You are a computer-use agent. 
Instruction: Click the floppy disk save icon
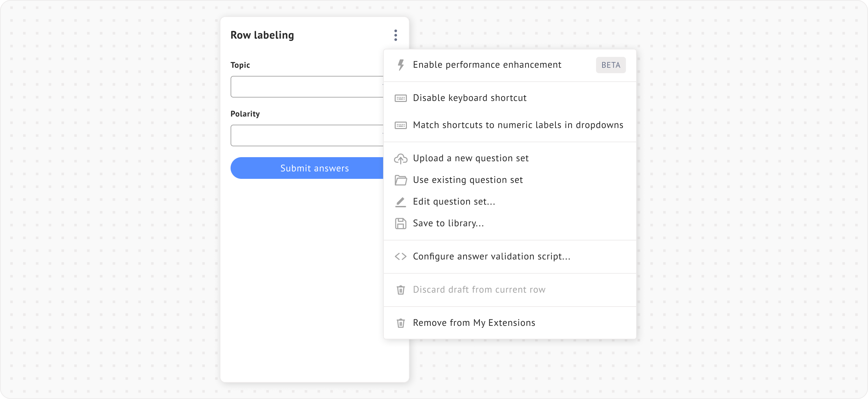point(401,224)
